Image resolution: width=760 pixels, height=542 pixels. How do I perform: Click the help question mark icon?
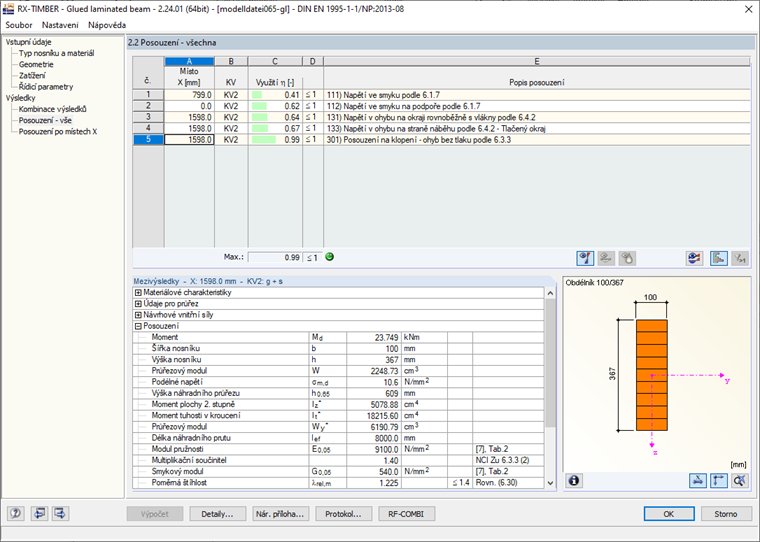pos(16,513)
